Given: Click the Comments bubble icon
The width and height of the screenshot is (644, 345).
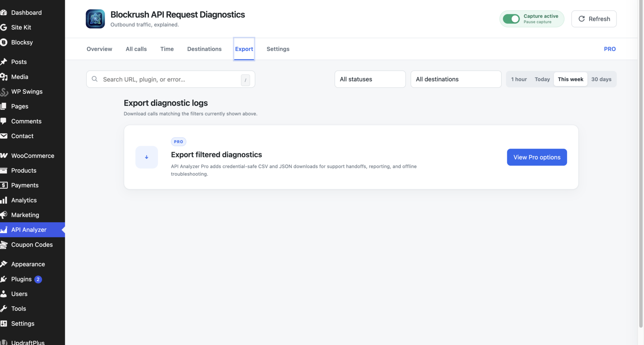Looking at the screenshot, I should coord(4,121).
